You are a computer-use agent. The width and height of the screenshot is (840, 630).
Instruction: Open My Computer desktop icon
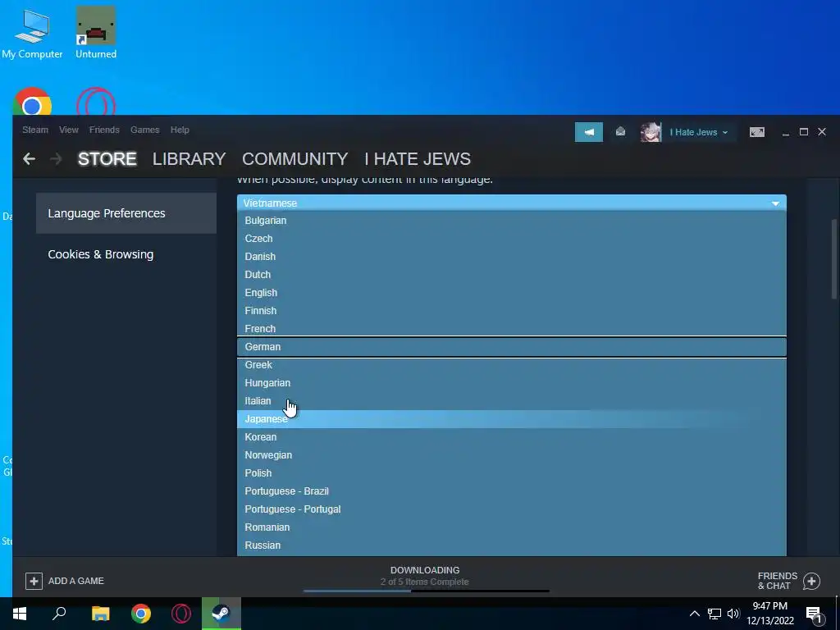coord(32,33)
